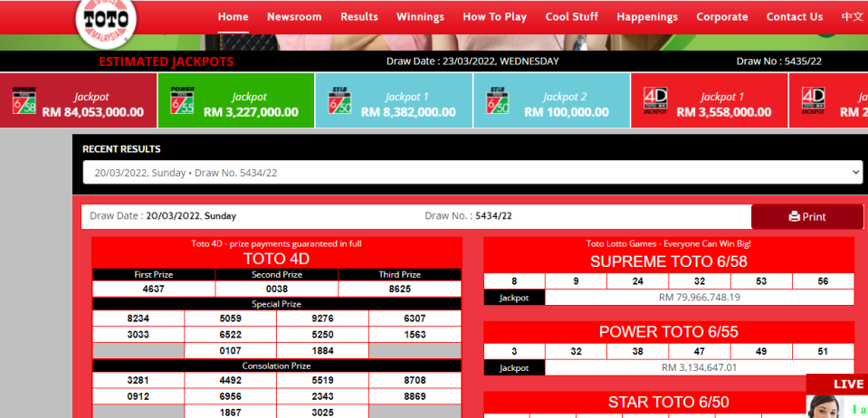Image resolution: width=868 pixels, height=418 pixels.
Task: Select Star Jackpot 2 RM 100,000.00 tile
Action: pyautogui.click(x=552, y=100)
